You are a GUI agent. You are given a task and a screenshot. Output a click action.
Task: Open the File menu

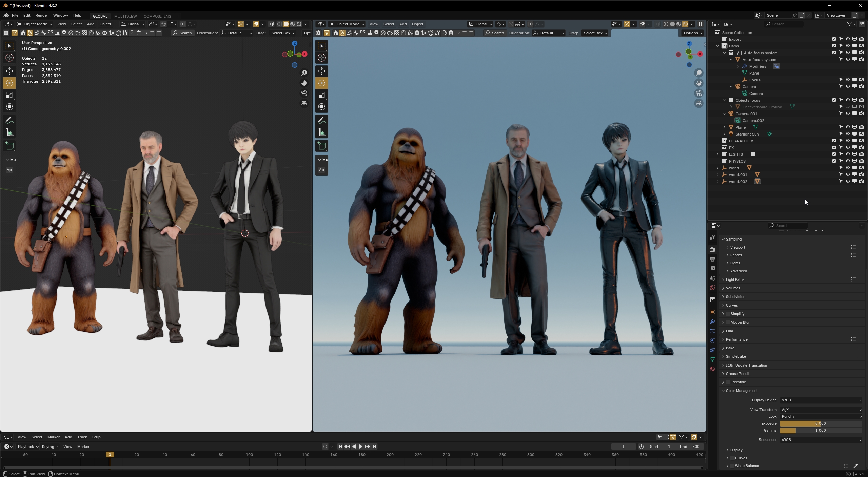tap(15, 15)
